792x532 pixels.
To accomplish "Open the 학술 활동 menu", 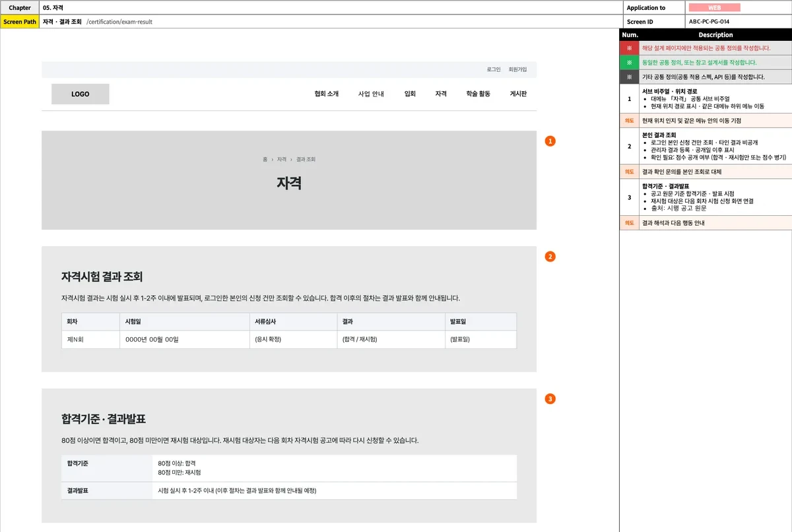I will coord(478,94).
